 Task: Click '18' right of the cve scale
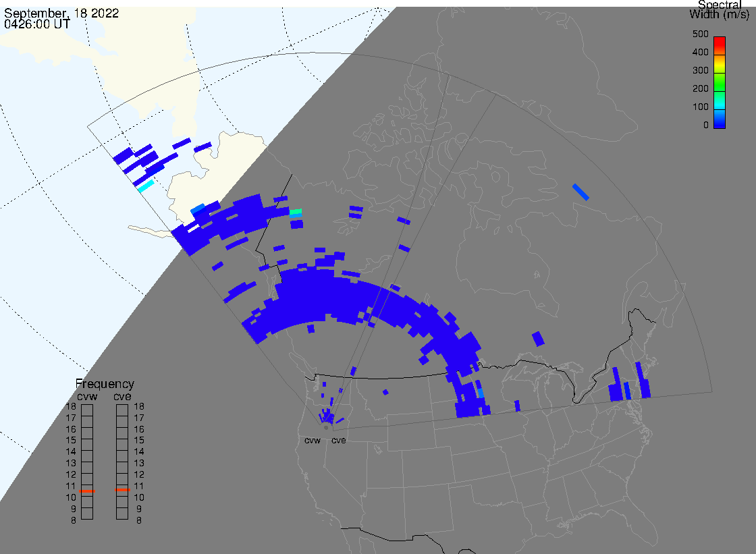[x=139, y=406]
